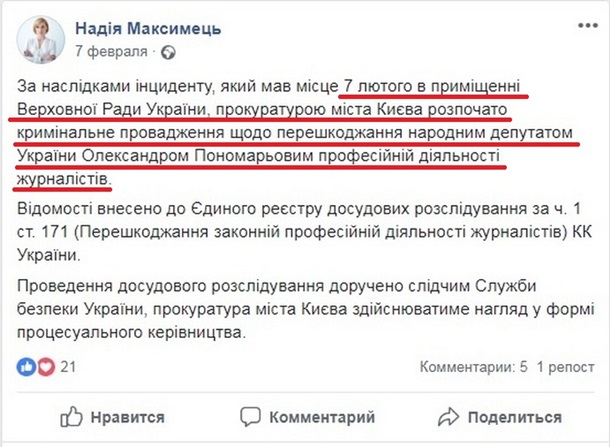Open the post date 7 февраля
Image resolution: width=610 pixels, height=447 pixels.
111,51
